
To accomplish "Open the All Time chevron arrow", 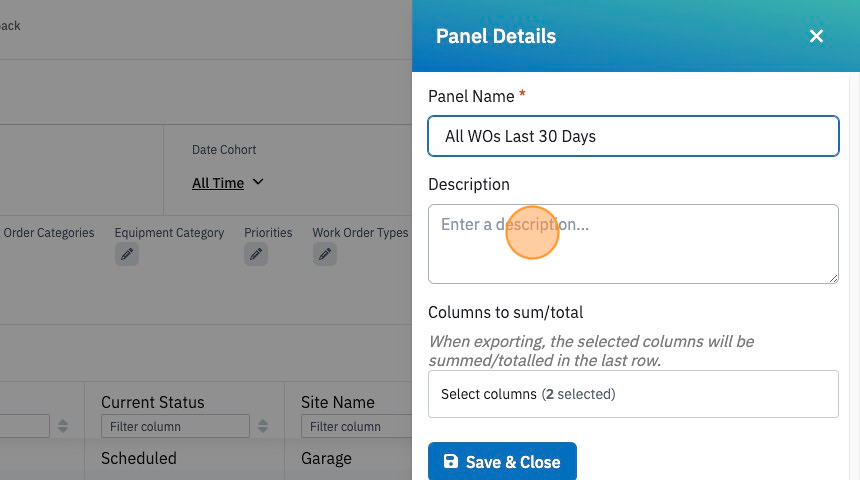I will pyautogui.click(x=258, y=182).
